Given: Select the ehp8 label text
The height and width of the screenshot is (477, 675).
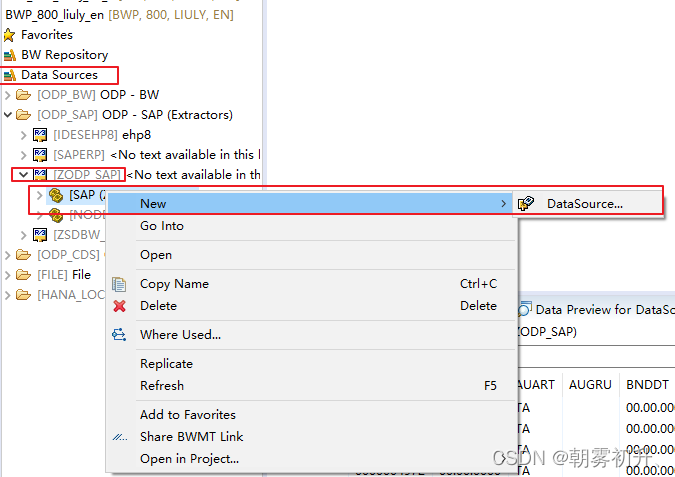Looking at the screenshot, I should (136, 135).
